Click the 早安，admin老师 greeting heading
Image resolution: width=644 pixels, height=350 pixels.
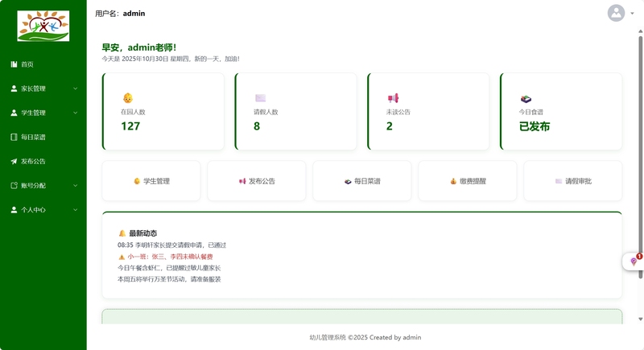click(x=139, y=47)
